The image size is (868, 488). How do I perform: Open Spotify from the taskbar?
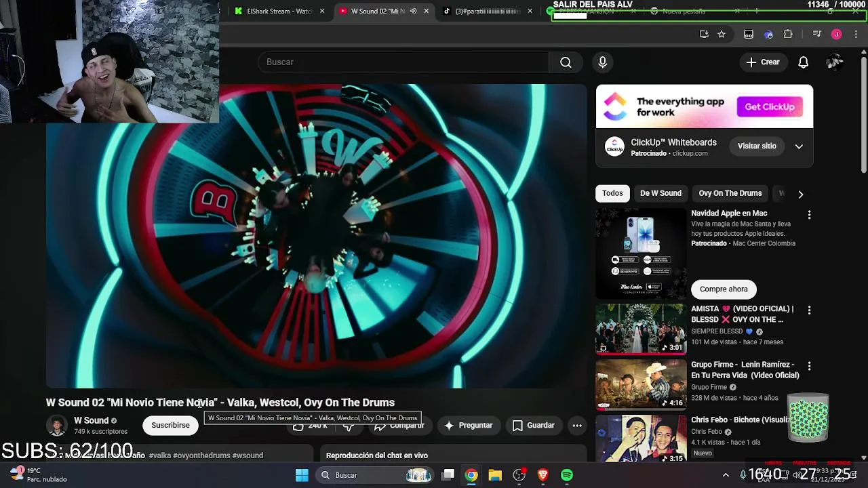pyautogui.click(x=567, y=475)
